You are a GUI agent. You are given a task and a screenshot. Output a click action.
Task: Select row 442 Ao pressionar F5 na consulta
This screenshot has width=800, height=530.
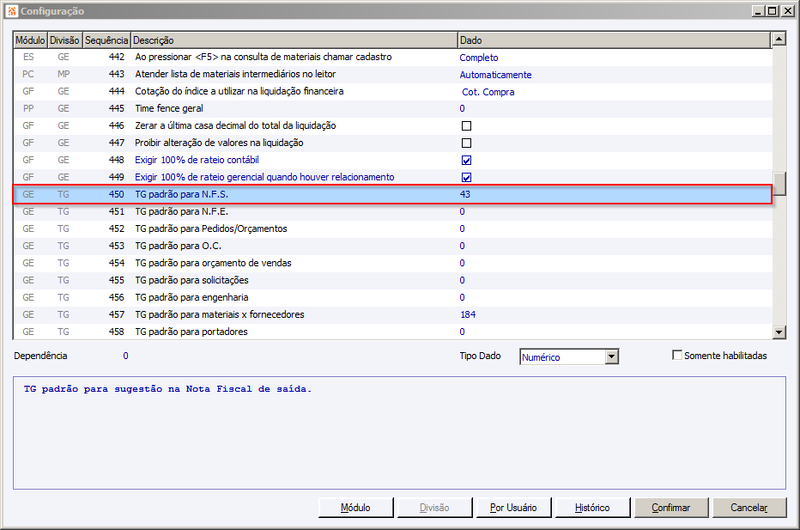392,57
